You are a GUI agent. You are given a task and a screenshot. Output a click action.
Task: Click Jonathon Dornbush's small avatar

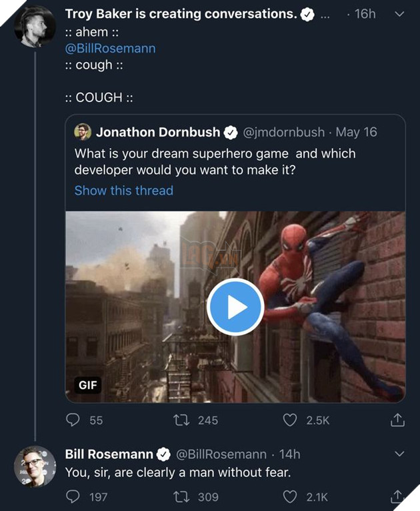click(x=83, y=132)
